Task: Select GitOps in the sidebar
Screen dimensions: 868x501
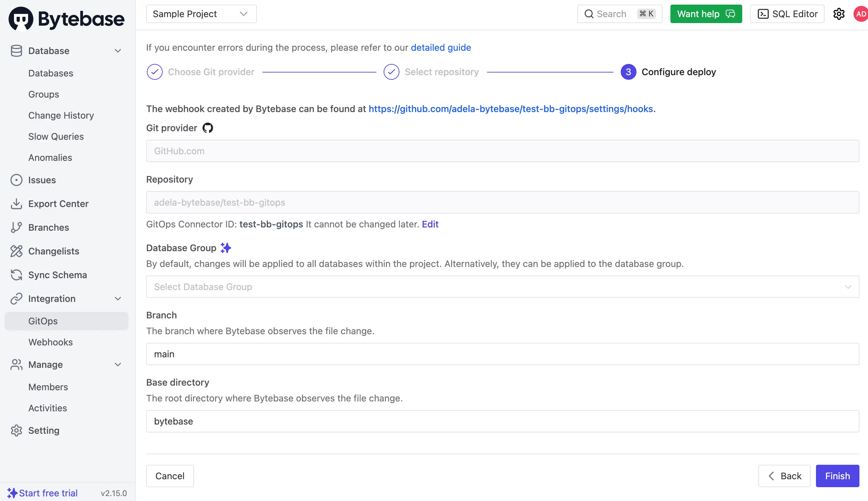Action: [x=66, y=321]
